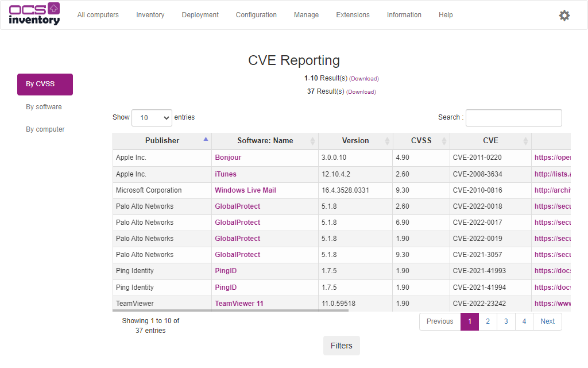Viewport: 588px width, 368px height.
Task: Reverse the Publisher column sort order
Action: pyautogui.click(x=162, y=140)
